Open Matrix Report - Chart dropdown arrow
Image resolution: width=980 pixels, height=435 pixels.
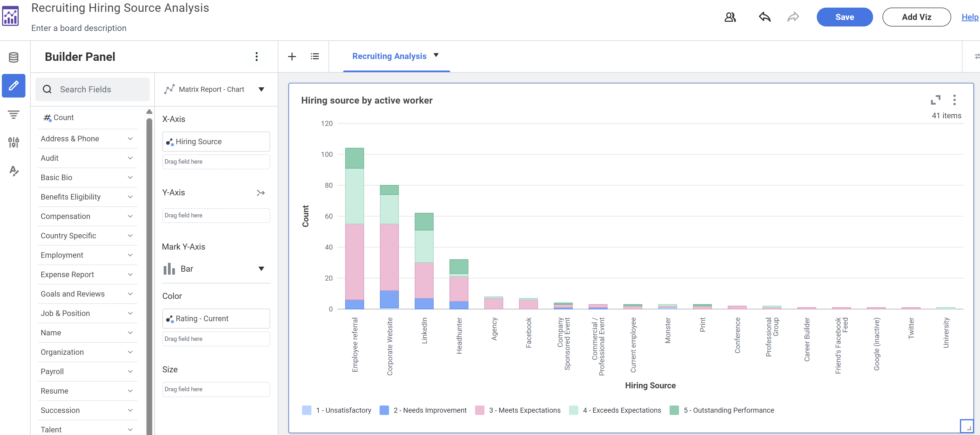coord(261,89)
